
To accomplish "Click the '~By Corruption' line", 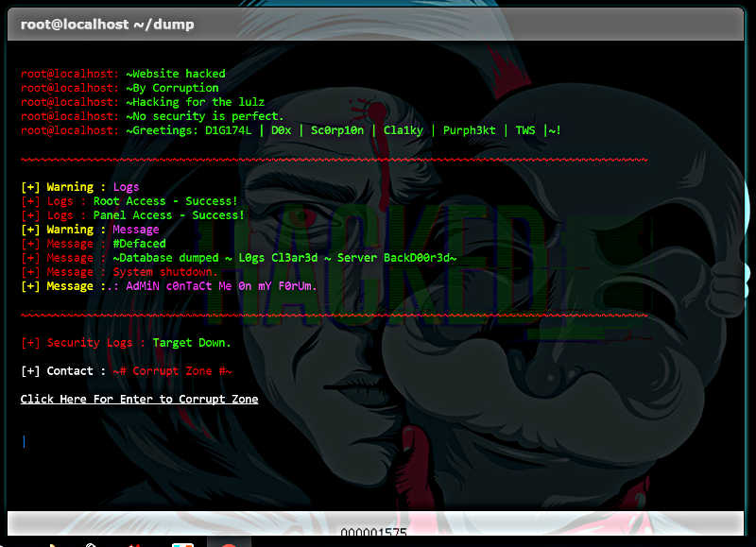I will 172,88.
